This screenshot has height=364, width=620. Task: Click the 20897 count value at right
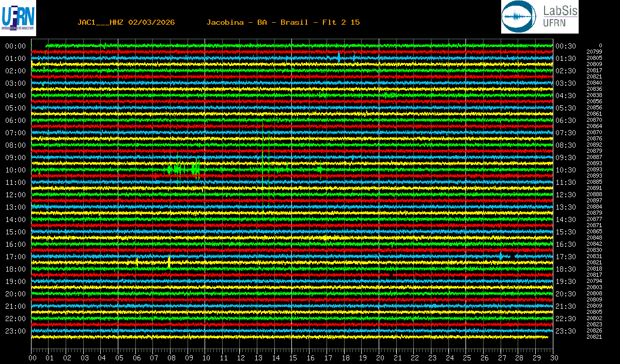(x=594, y=200)
